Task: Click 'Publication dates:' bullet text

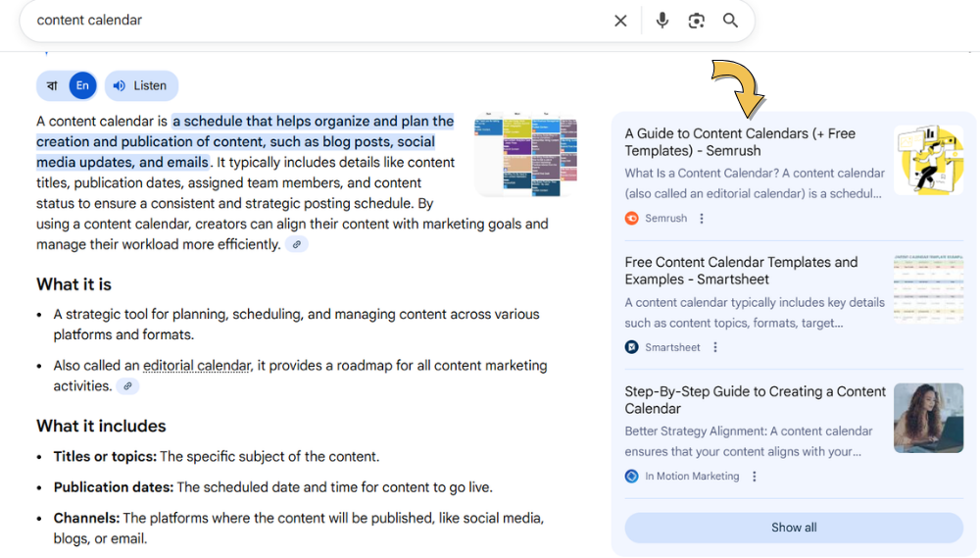Action: coord(113,487)
